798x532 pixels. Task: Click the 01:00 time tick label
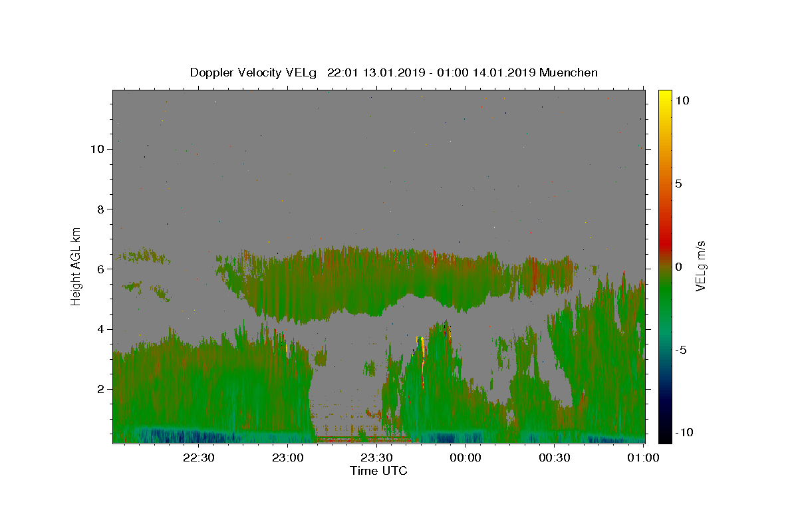pyautogui.click(x=643, y=458)
